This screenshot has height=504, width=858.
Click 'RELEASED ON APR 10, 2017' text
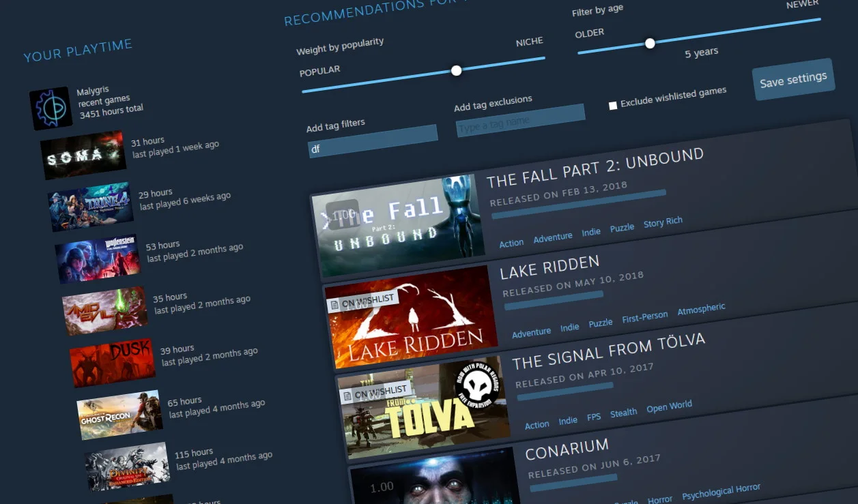point(584,375)
